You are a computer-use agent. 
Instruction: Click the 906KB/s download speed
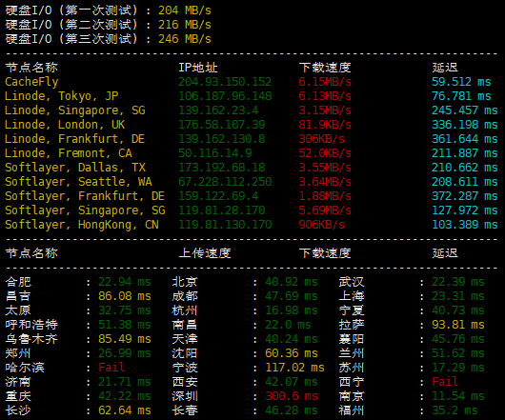point(321,225)
